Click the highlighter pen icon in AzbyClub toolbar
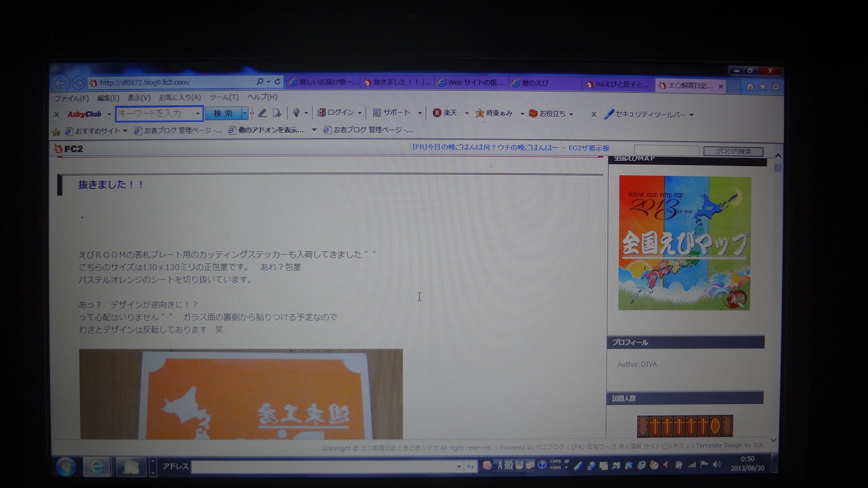 tap(262, 113)
